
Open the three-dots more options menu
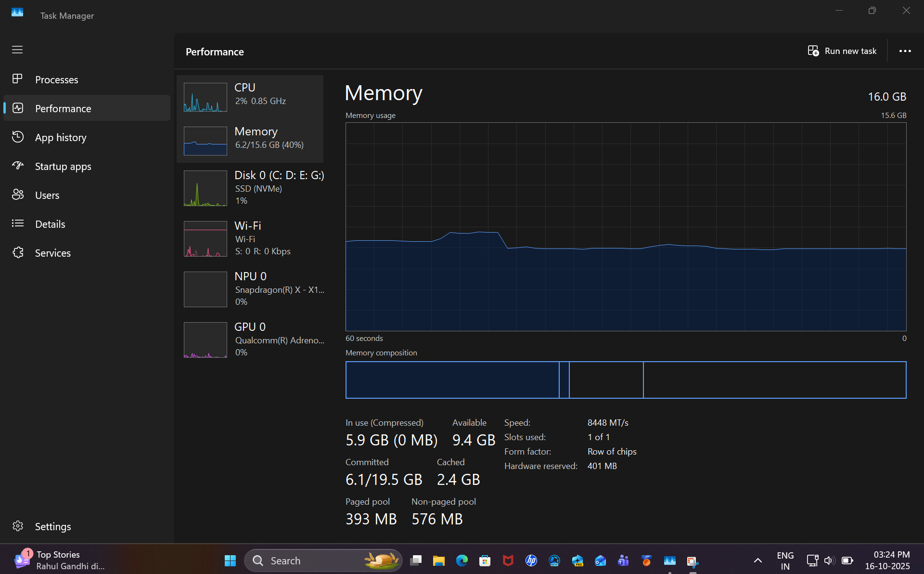click(905, 51)
